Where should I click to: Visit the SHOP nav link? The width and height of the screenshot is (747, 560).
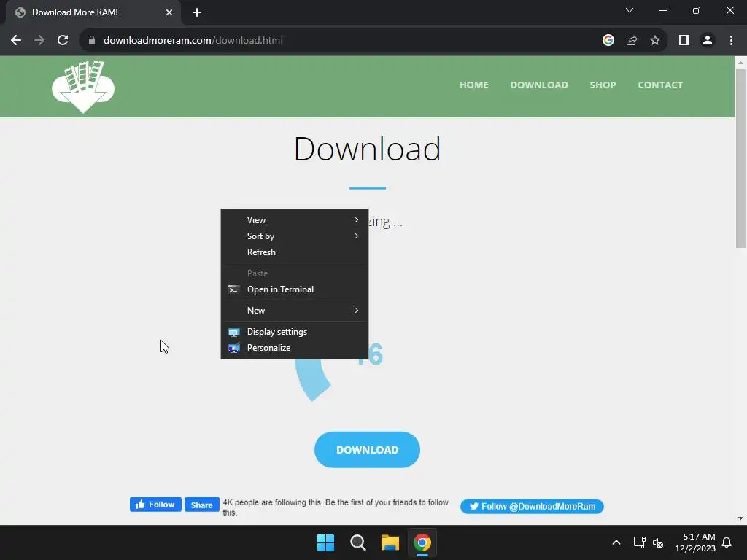point(603,85)
